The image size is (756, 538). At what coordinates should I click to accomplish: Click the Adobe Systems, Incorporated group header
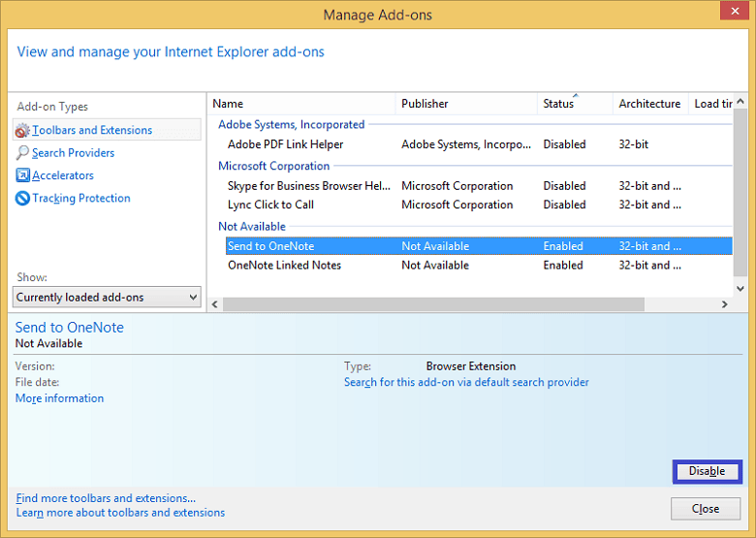[291, 124]
